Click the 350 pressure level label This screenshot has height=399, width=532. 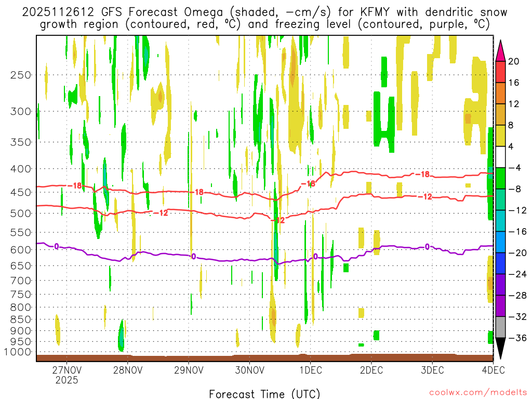[21, 142]
